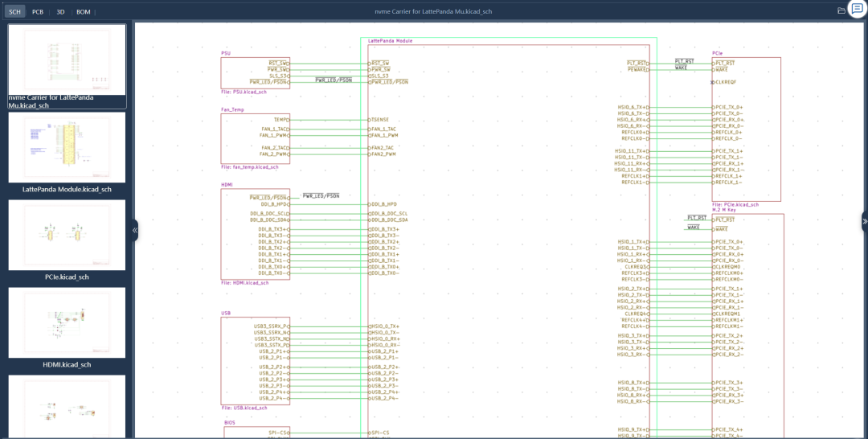The width and height of the screenshot is (868, 439).
Task: Switch to the PCB tab
Action: tap(38, 11)
